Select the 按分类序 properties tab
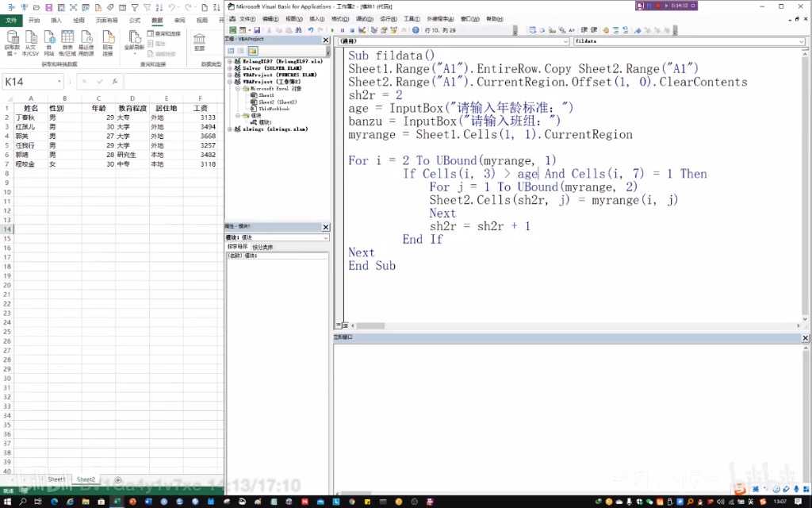This screenshot has width=812, height=508. pos(263,248)
